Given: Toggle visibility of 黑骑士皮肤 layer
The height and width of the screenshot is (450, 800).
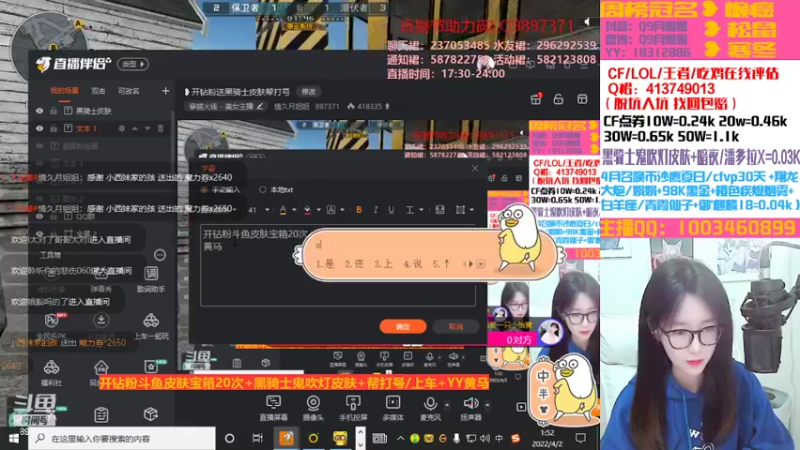Looking at the screenshot, I should point(39,111).
